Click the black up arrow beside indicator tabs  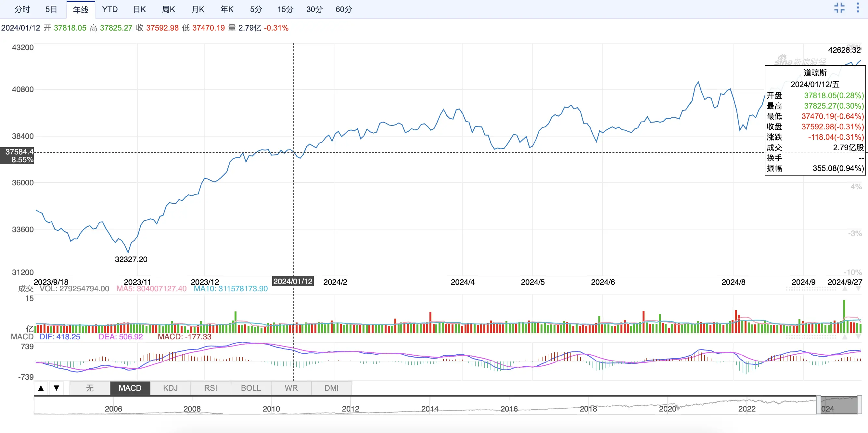click(x=41, y=388)
